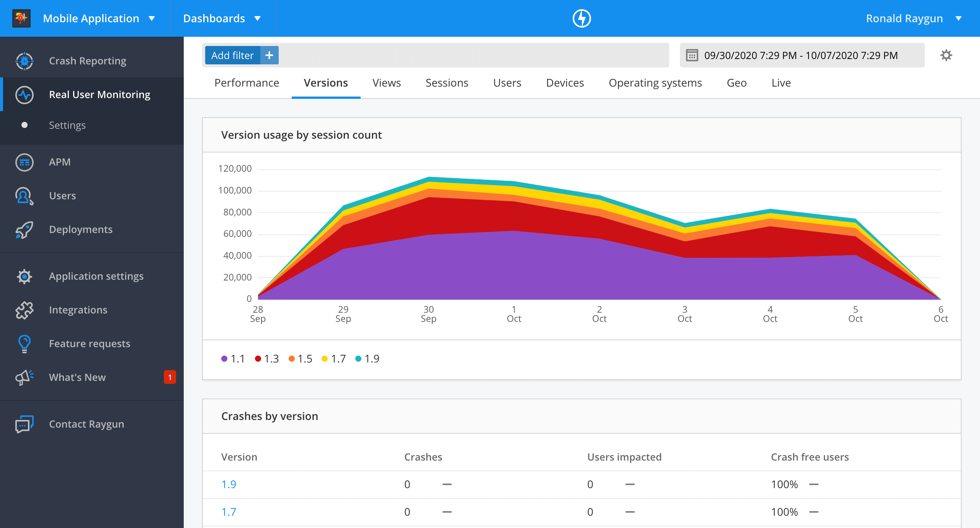The width and height of the screenshot is (980, 528).
Task: Click the Crash Reporting target icon
Action: click(x=24, y=61)
